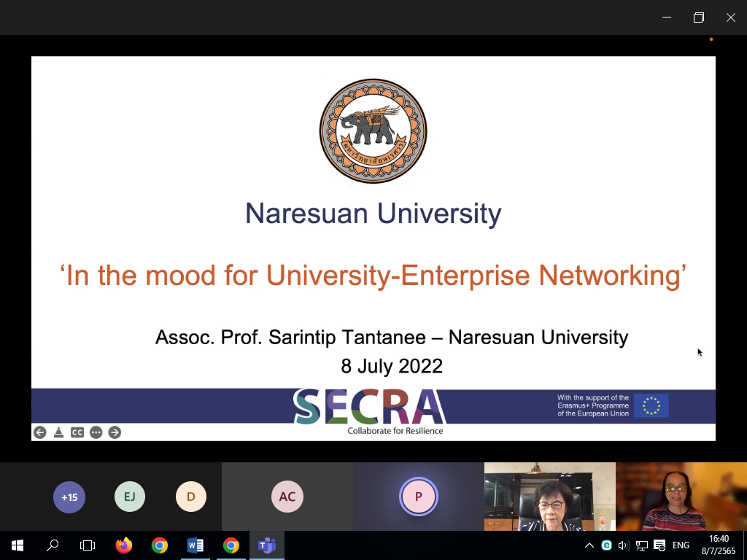Select the AC participant tile
Viewport: 747px width, 560px height.
[287, 497]
